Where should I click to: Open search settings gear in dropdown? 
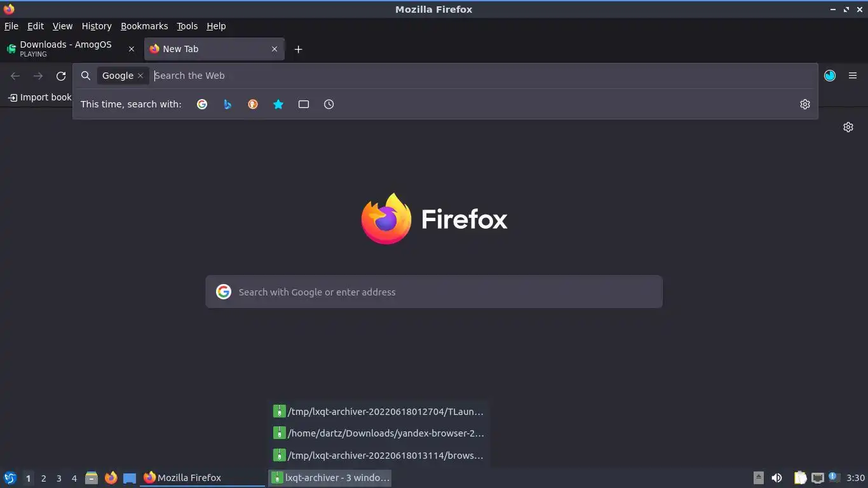click(805, 104)
